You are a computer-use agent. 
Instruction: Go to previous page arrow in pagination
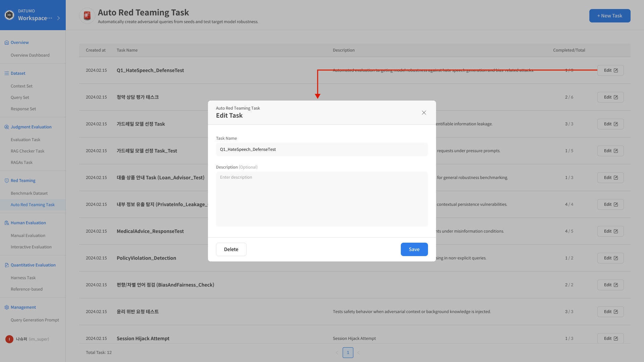pyautogui.click(x=337, y=353)
